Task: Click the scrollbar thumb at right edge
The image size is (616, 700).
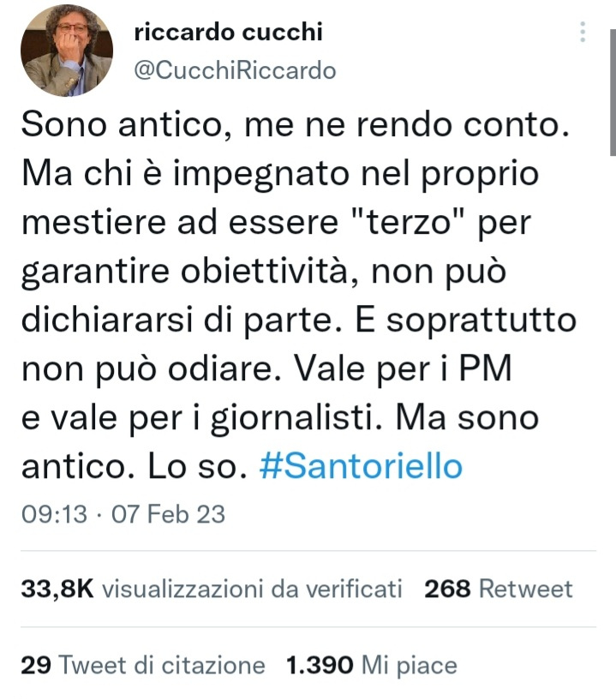Action: (x=613, y=93)
